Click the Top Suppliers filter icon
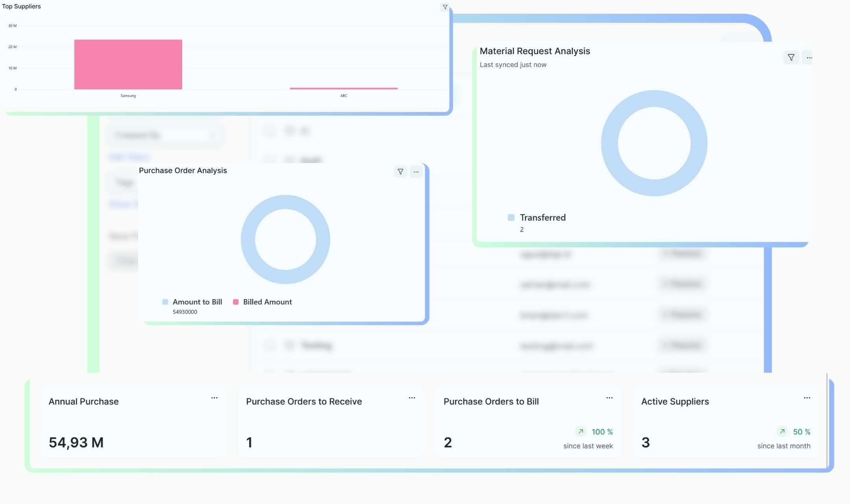 (445, 7)
